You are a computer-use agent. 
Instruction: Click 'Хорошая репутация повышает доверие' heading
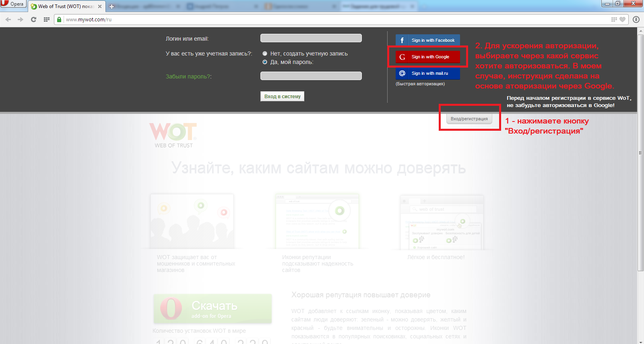coord(361,295)
